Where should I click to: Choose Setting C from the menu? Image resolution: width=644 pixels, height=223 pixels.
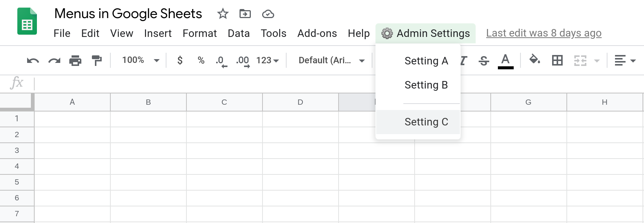[x=418, y=122]
